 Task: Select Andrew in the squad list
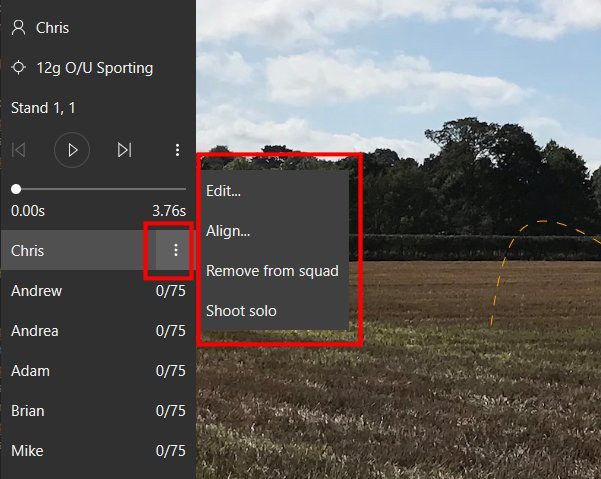coord(37,291)
